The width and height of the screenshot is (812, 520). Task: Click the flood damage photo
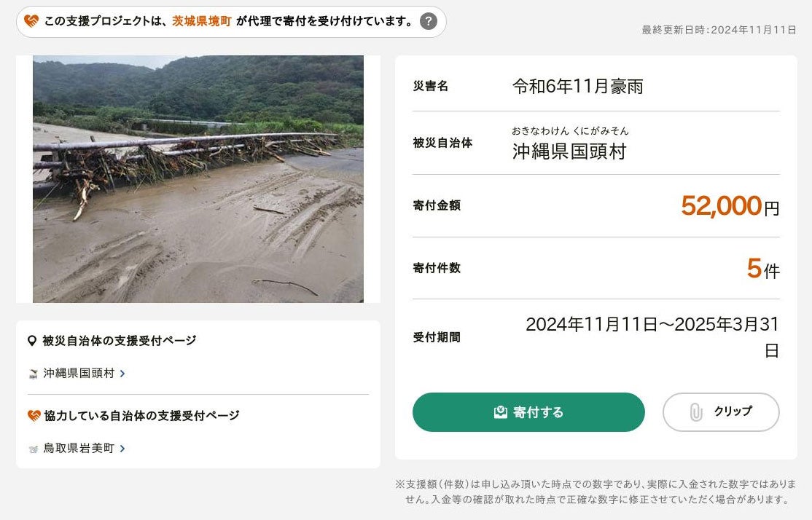pyautogui.click(x=198, y=179)
